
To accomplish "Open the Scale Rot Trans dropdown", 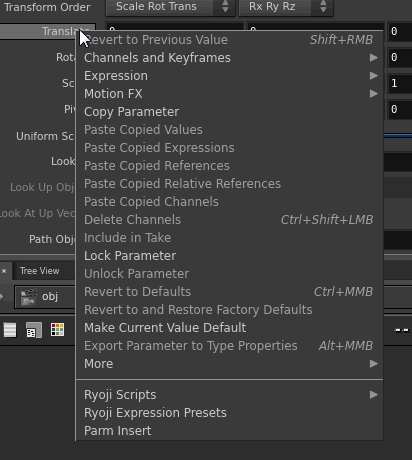I will click(170, 7).
